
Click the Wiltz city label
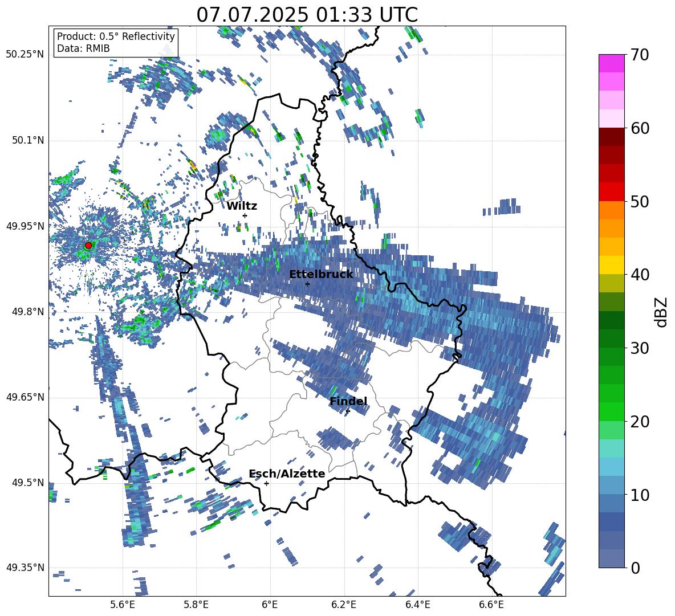pyautogui.click(x=242, y=206)
